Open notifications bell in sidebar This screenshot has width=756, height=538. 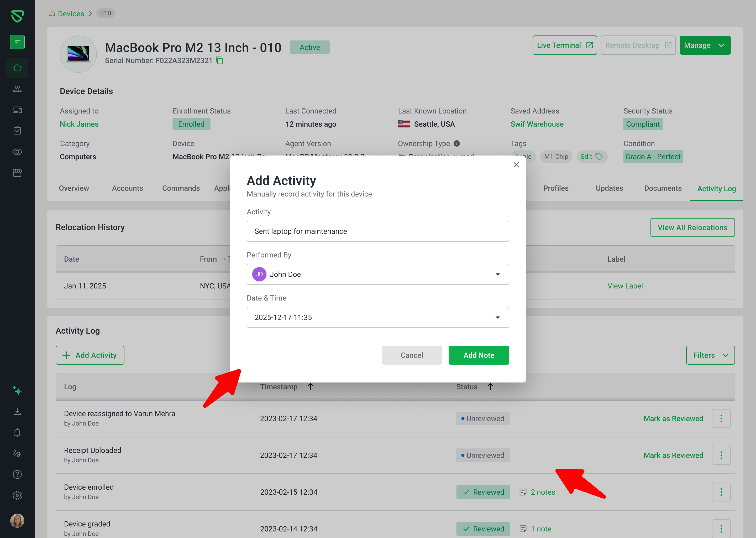(17, 432)
